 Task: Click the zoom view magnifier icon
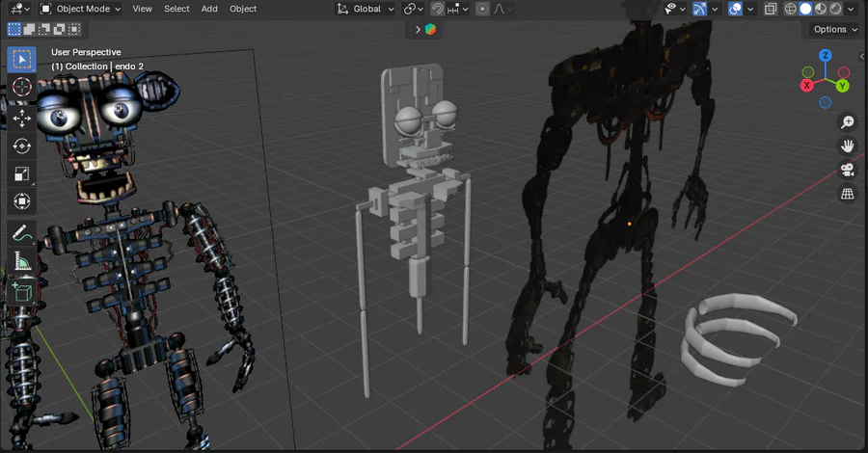point(847,121)
